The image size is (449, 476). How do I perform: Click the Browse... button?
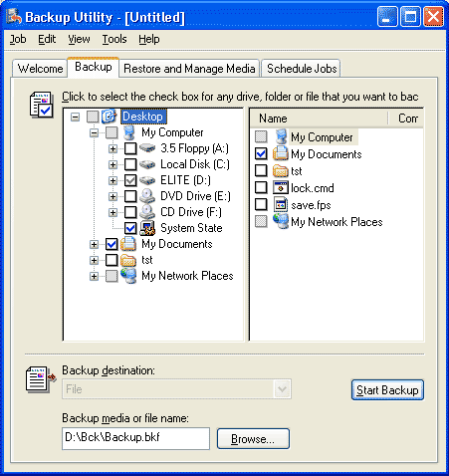(x=253, y=439)
